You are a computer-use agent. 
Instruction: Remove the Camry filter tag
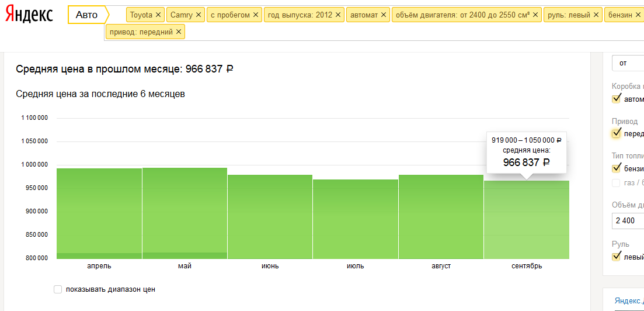pos(199,15)
